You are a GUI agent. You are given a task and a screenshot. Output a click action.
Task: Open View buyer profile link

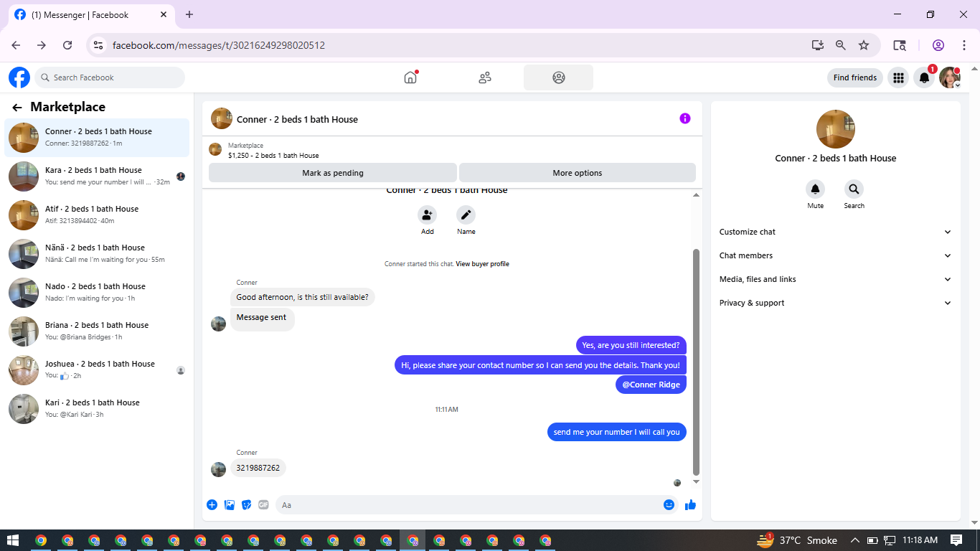click(482, 264)
